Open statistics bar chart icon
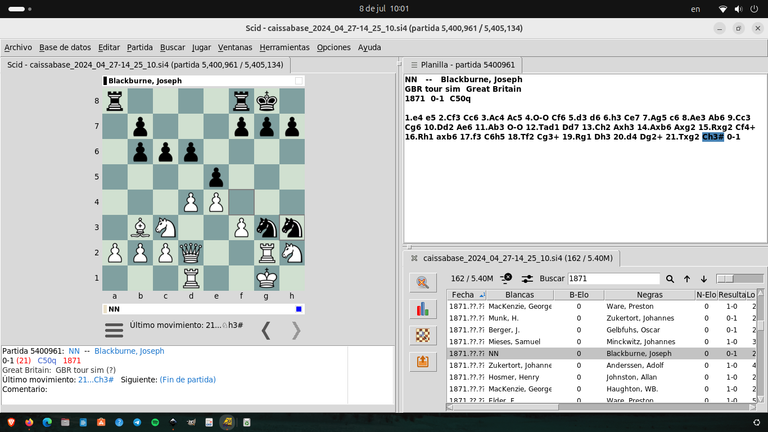768x432 pixels. tap(423, 309)
